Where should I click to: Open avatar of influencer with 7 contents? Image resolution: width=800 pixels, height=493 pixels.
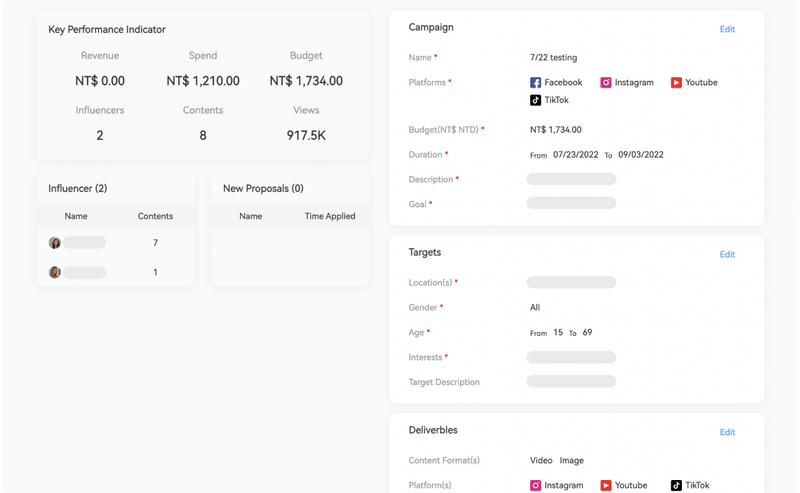click(55, 243)
